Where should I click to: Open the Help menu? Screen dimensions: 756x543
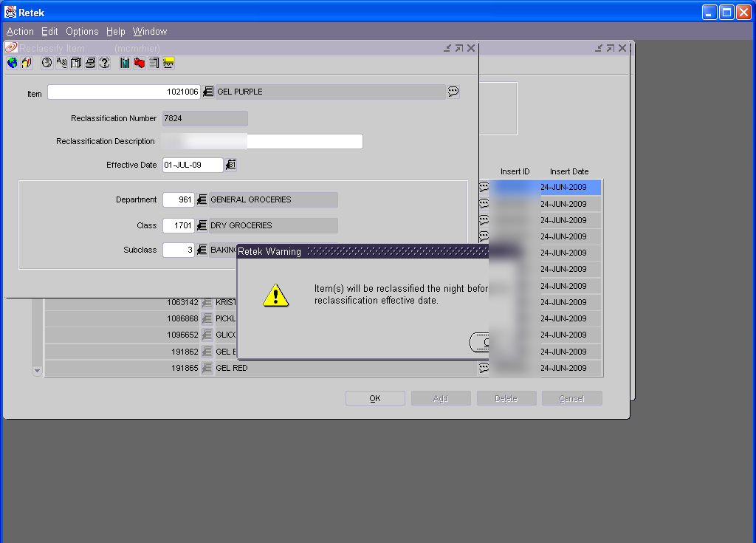pyautogui.click(x=116, y=31)
